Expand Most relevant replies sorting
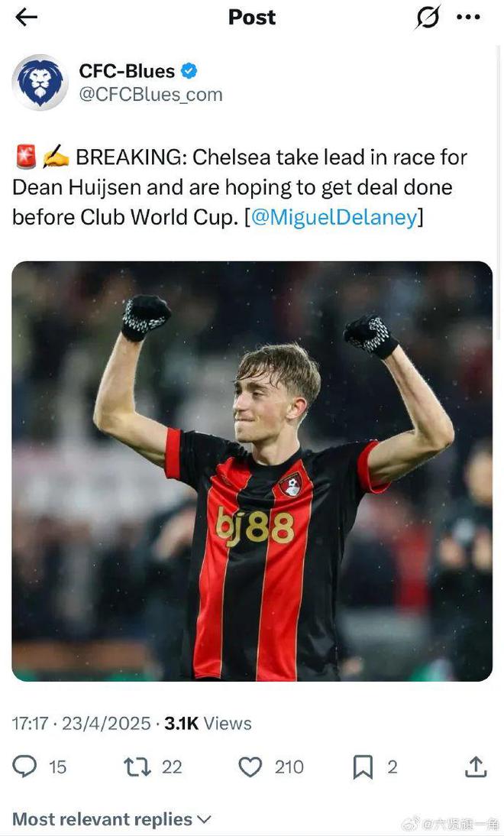Viewport: 504px width, 836px height. point(111,819)
